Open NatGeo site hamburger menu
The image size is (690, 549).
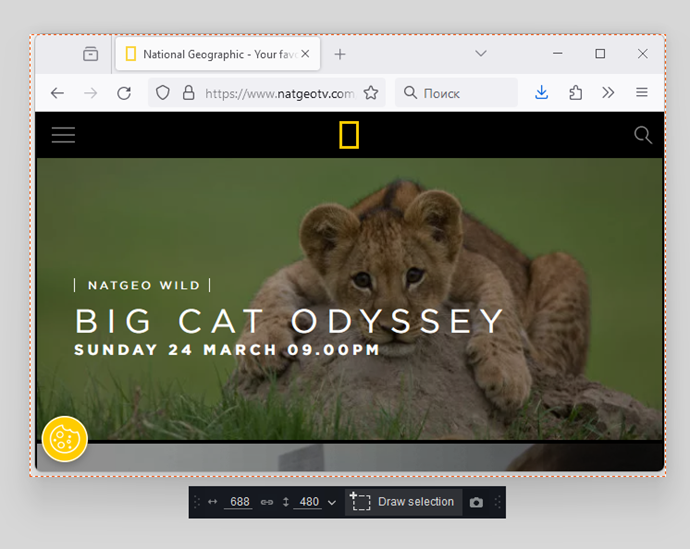click(63, 135)
